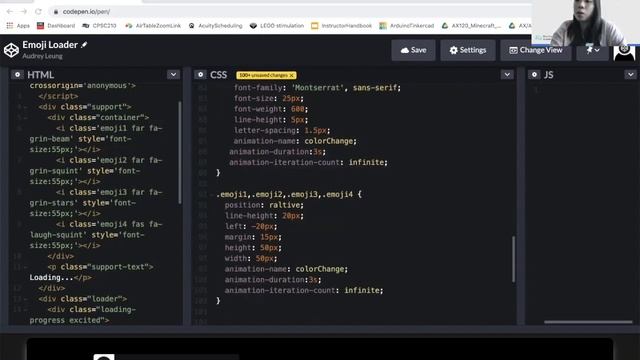Expand CSS panel dropdown chevron
Screen dimensions: 640x360
click(507, 75)
